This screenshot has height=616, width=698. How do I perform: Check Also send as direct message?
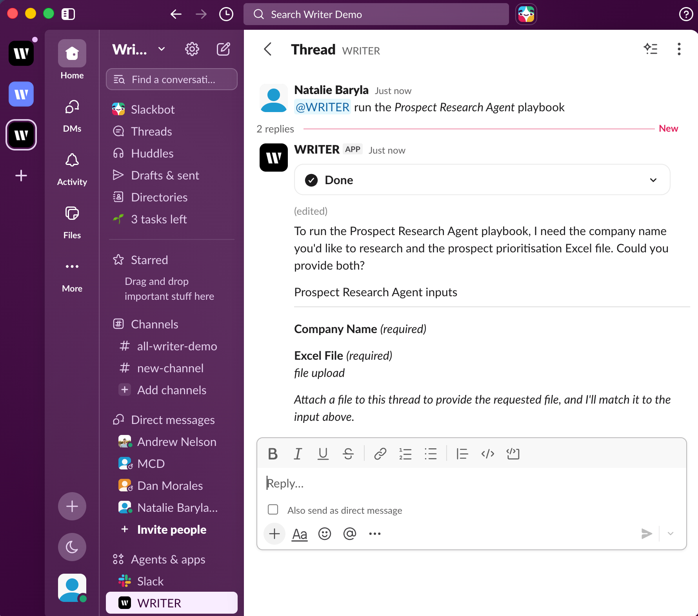[273, 509]
